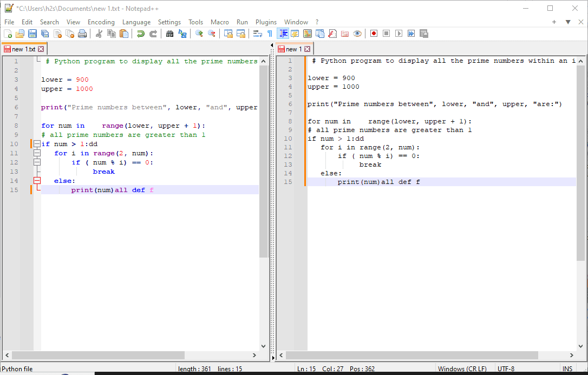588x375 pixels.
Task: Click the right pane vertical scrollbar thumb
Action: [580, 163]
